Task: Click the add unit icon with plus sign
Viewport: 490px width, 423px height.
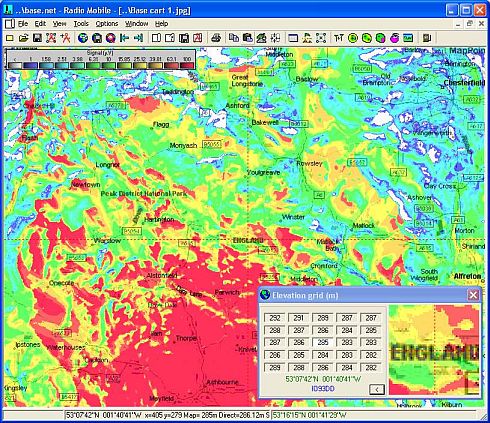Action: tap(65, 38)
